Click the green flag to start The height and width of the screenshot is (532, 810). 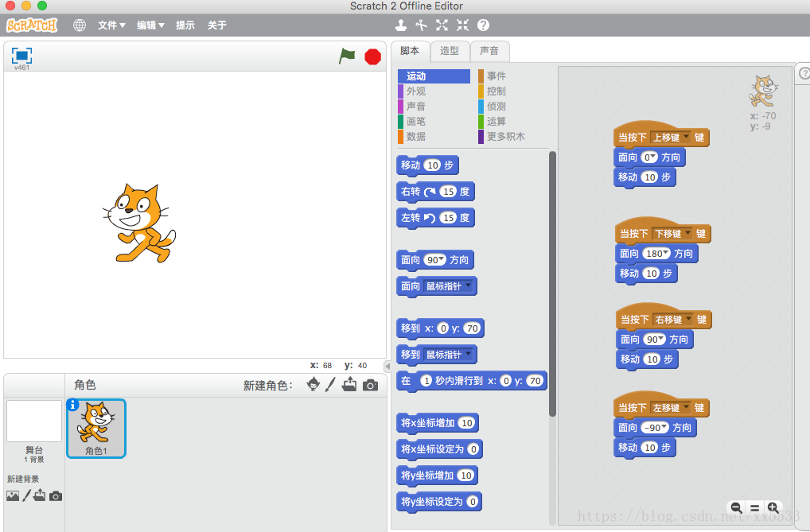click(x=347, y=56)
